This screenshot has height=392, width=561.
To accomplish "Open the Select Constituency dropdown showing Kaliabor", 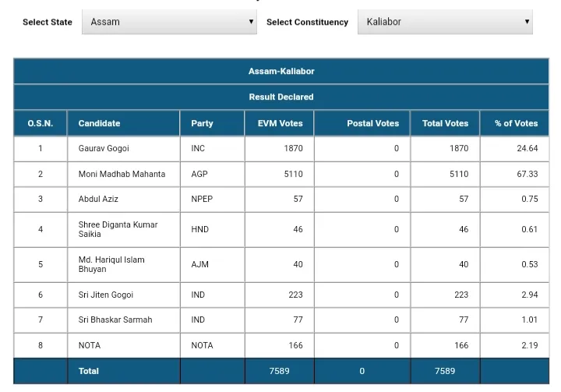I will [444, 22].
